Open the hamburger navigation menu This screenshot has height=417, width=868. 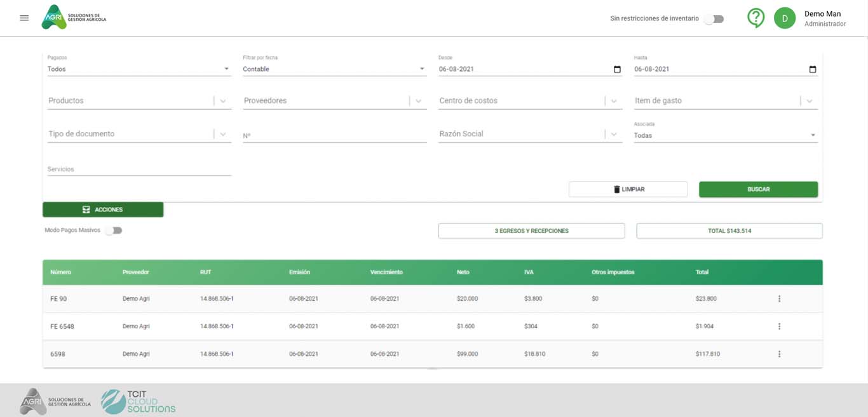(24, 18)
